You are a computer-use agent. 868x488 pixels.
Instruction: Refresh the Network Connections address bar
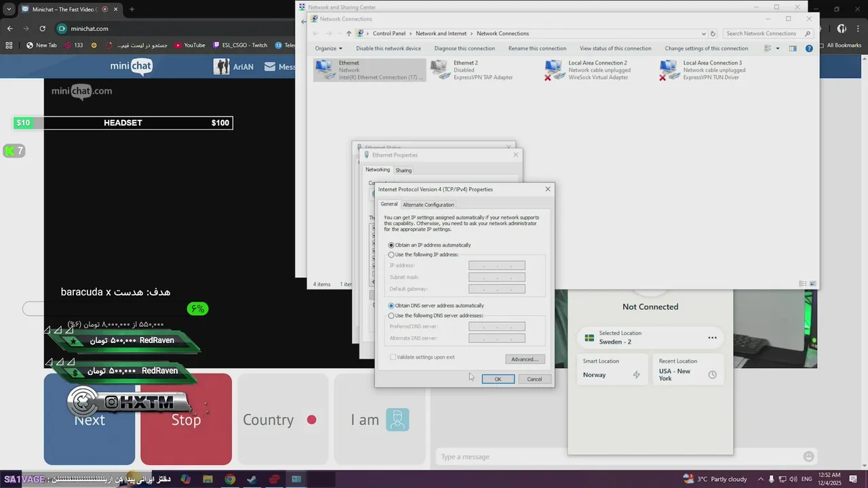pyautogui.click(x=713, y=33)
